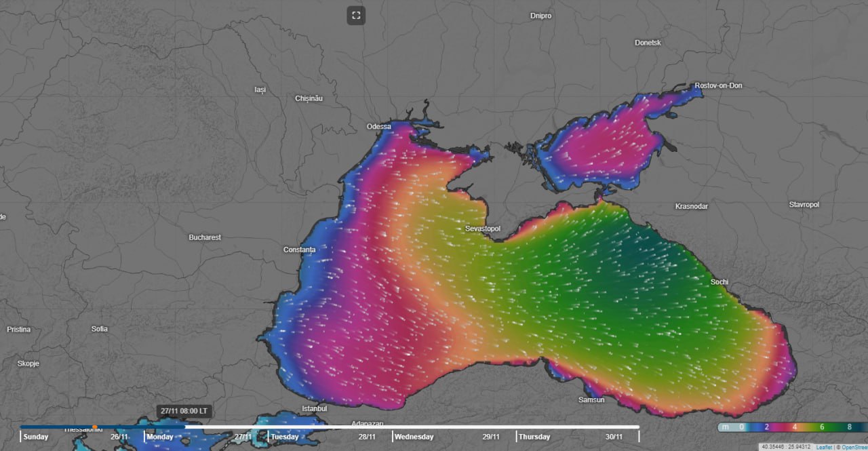
Task: Toggle fullscreen map view icon
Action: coord(356,16)
